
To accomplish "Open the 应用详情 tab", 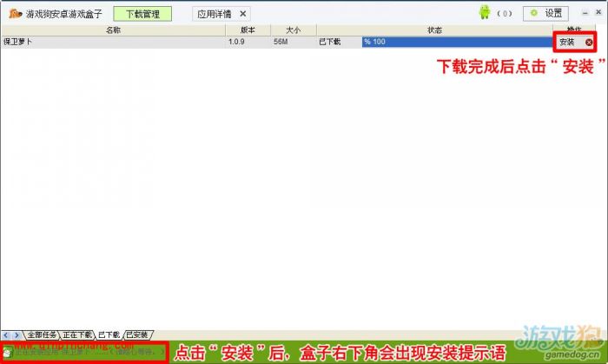I will (214, 14).
